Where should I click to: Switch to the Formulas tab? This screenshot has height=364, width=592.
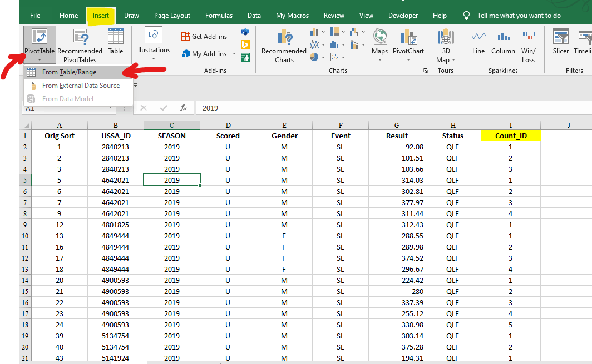pos(219,16)
